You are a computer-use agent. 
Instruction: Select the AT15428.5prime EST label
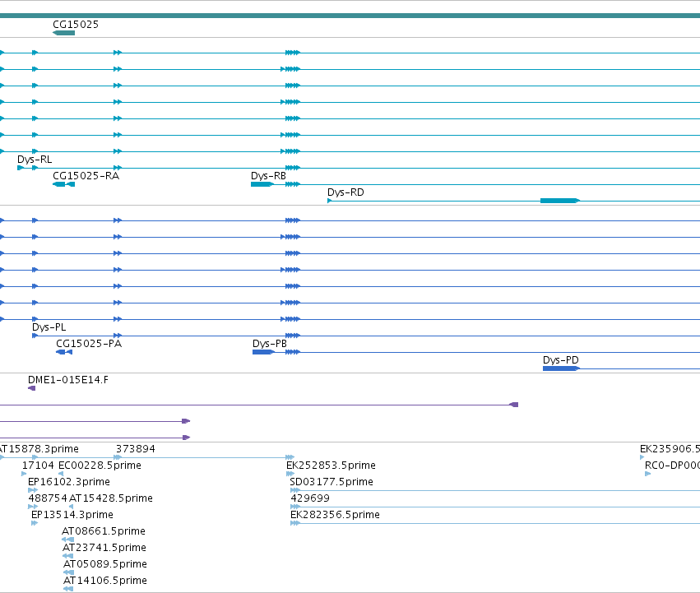click(111, 498)
